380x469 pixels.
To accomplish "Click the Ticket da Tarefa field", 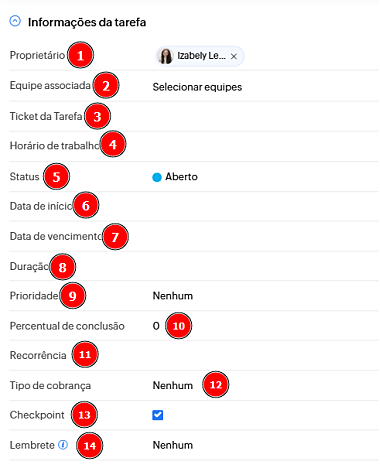I will pos(265,117).
